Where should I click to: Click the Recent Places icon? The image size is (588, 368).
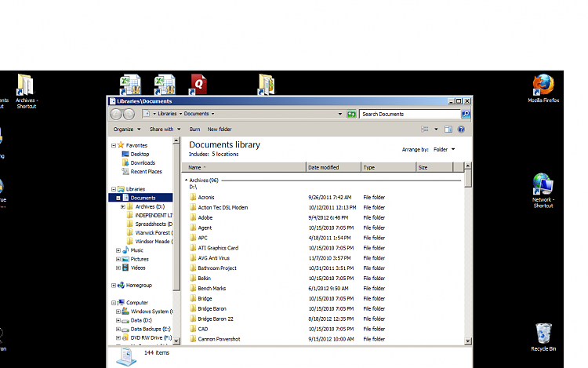coord(125,171)
